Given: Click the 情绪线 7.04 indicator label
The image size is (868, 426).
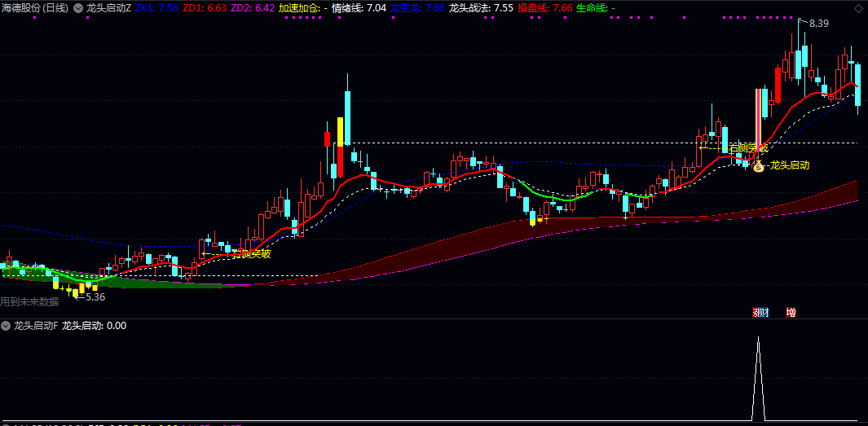Looking at the screenshot, I should pos(359,8).
